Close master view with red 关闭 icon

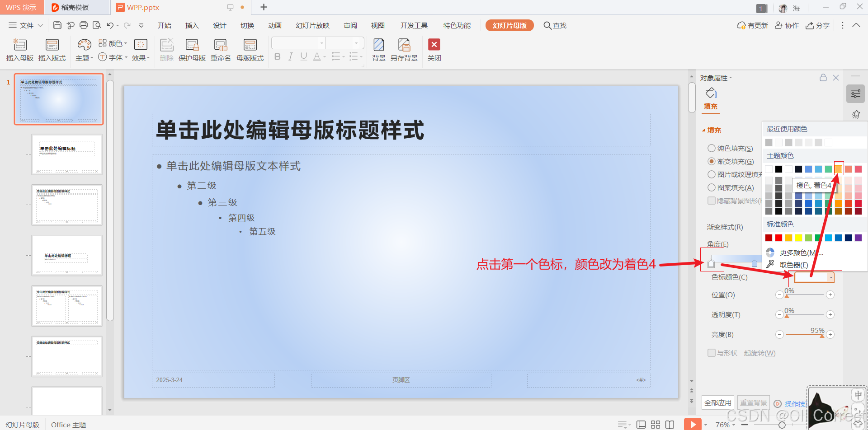click(x=434, y=44)
